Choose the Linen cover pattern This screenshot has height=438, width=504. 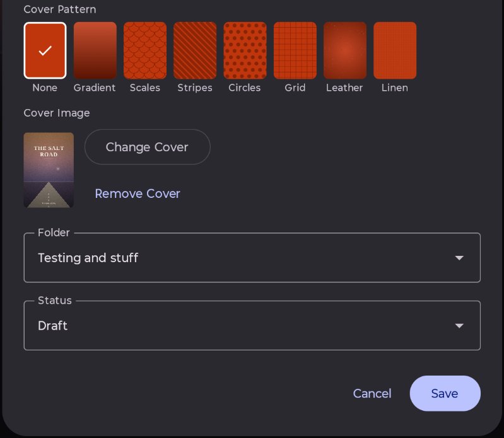[x=395, y=50]
